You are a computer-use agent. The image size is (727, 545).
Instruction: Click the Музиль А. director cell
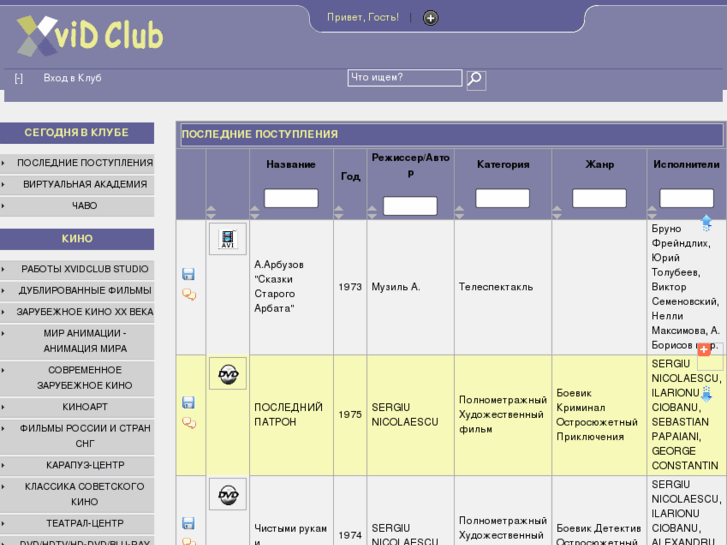395,287
